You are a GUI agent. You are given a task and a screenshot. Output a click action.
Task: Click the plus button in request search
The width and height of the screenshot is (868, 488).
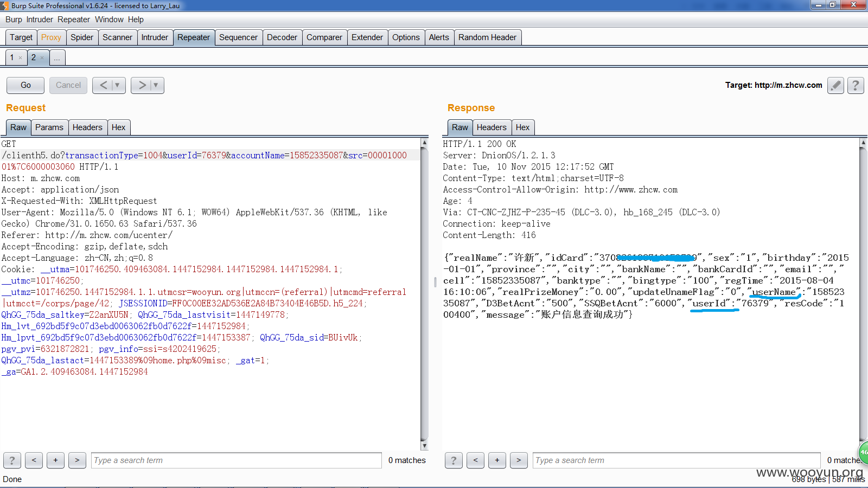tap(55, 460)
